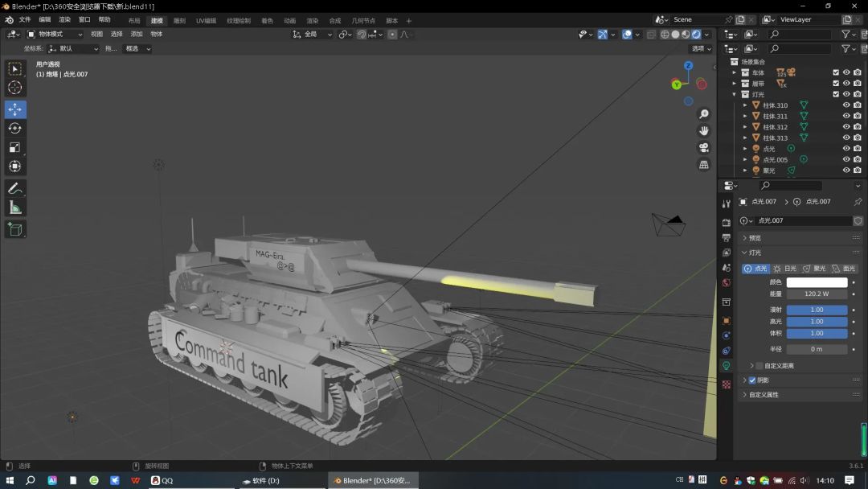Enable the 自定义距离 checkbox
This screenshot has width=868, height=489.
(x=759, y=366)
